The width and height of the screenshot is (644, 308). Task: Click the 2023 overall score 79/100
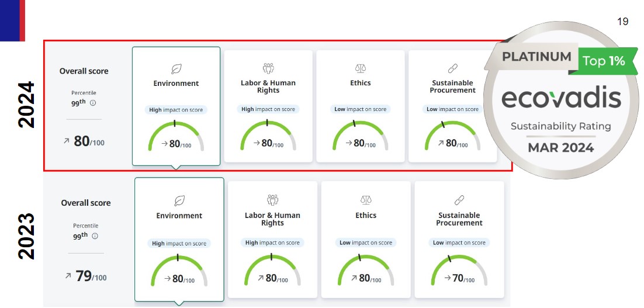(x=91, y=276)
